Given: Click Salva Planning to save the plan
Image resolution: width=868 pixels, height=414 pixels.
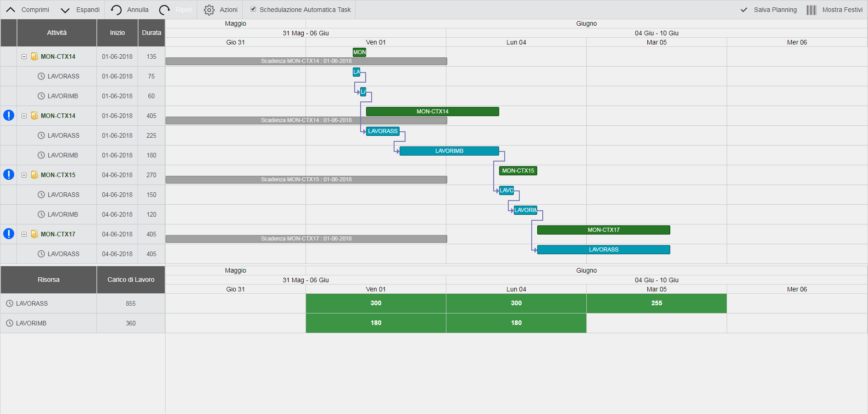Looking at the screenshot, I should click(x=769, y=10).
